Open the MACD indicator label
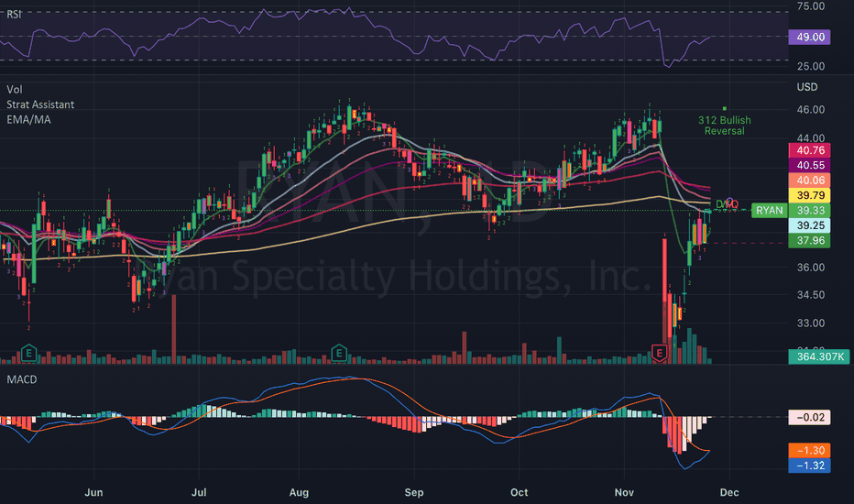 click(22, 379)
